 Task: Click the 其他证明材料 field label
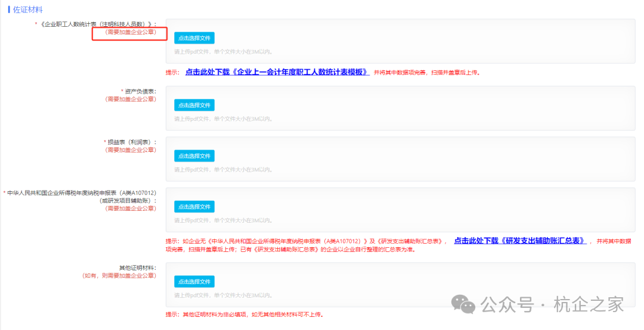(x=138, y=267)
